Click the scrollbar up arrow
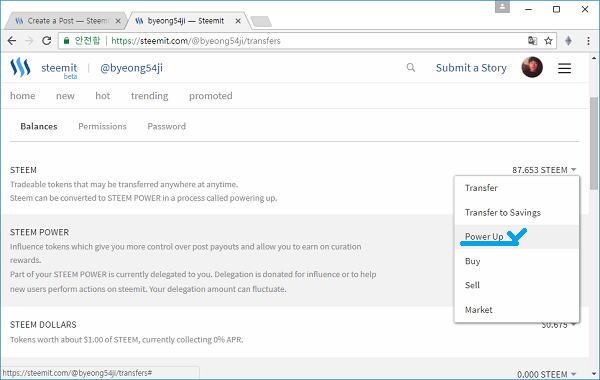The height and width of the screenshot is (380, 600). tap(593, 58)
